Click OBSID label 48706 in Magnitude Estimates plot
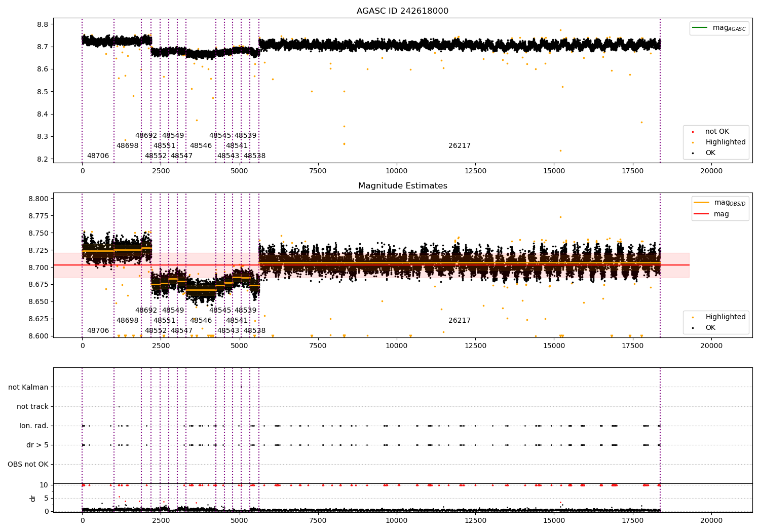This screenshot has width=760, height=532. coord(98,331)
